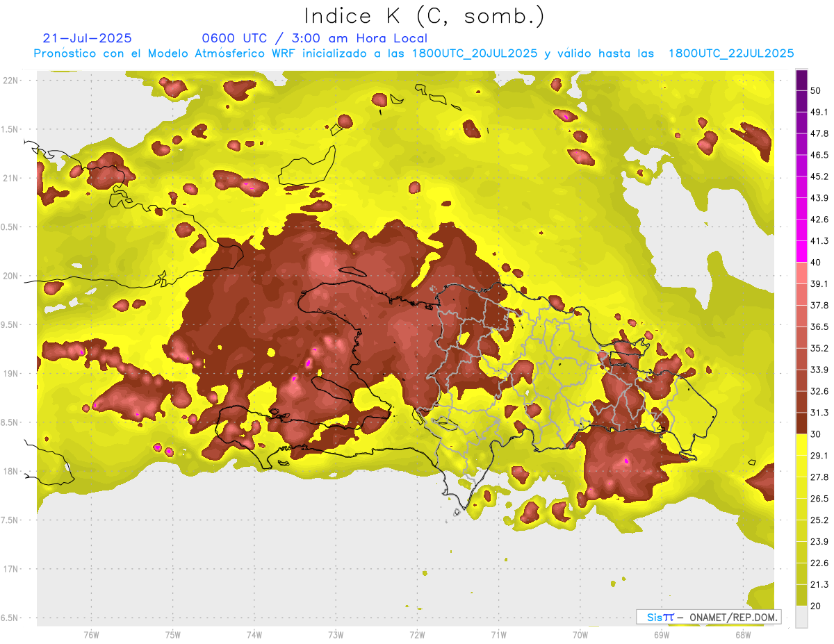Screen dimensions: 834x644
Task: Click the "19N" latitude label
Action: 12,373
